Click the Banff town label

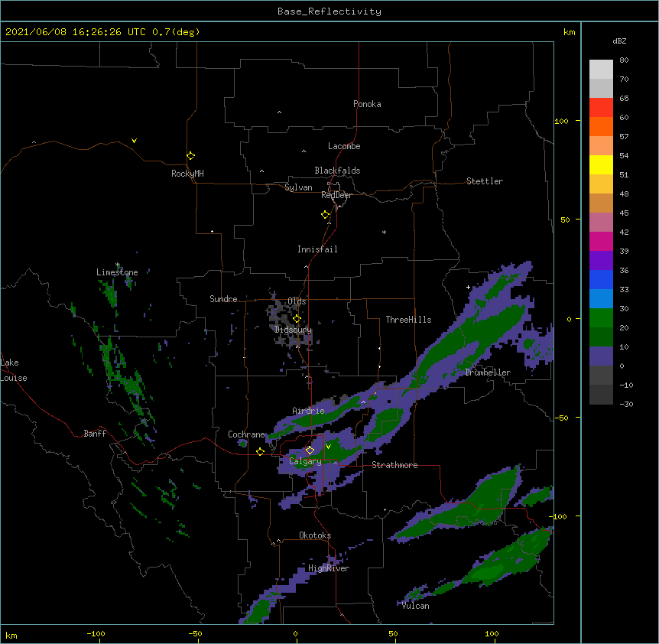coord(95,434)
